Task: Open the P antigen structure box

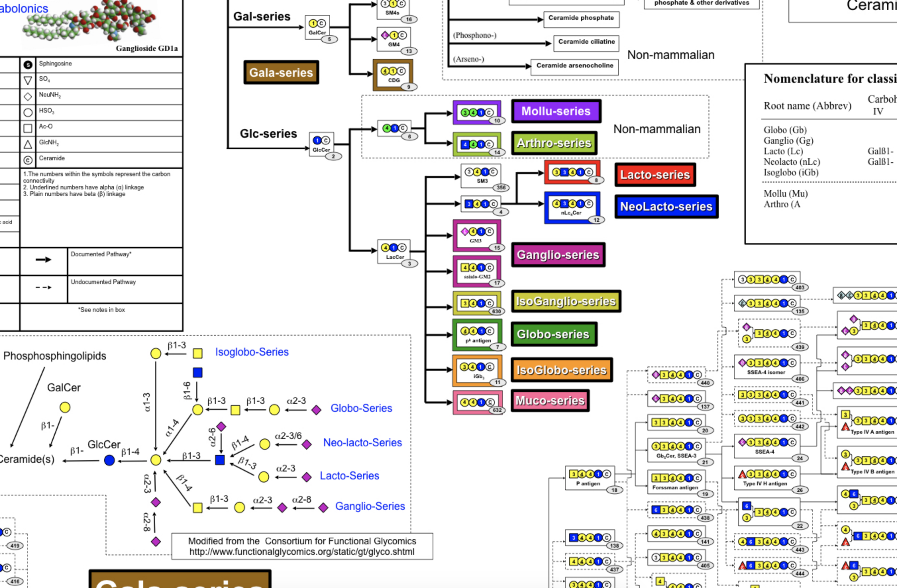Action: tap(590, 478)
